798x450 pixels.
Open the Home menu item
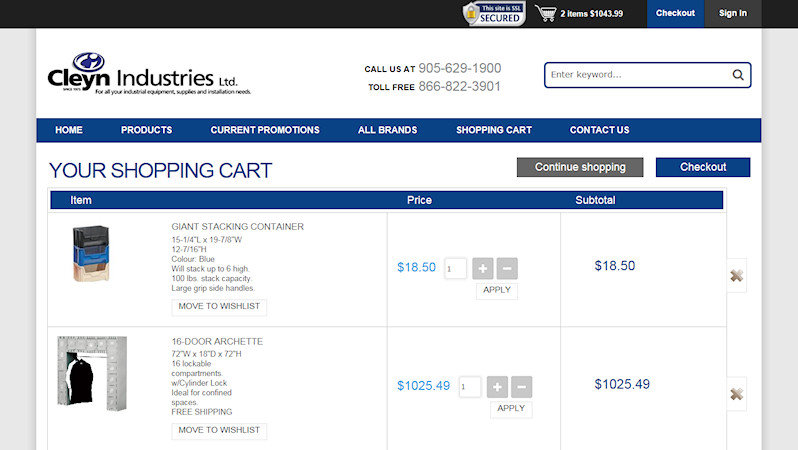point(69,130)
